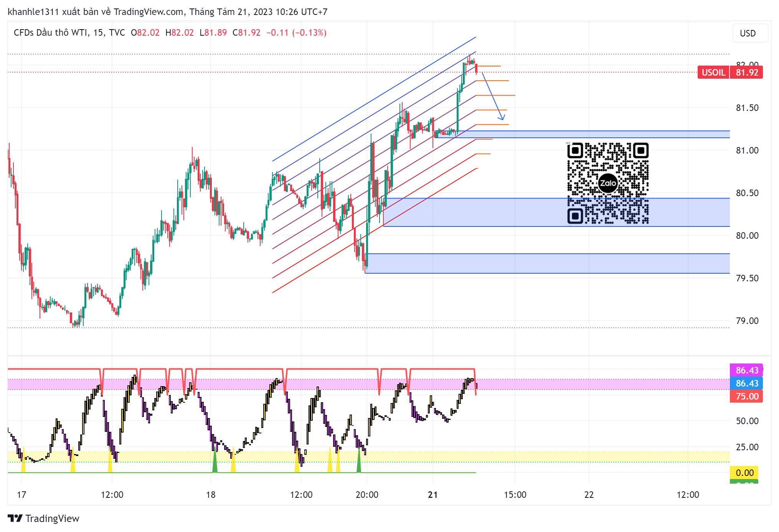This screenshot has width=779, height=532.
Task: Click the 79.50 price axis label
Action: [747, 278]
